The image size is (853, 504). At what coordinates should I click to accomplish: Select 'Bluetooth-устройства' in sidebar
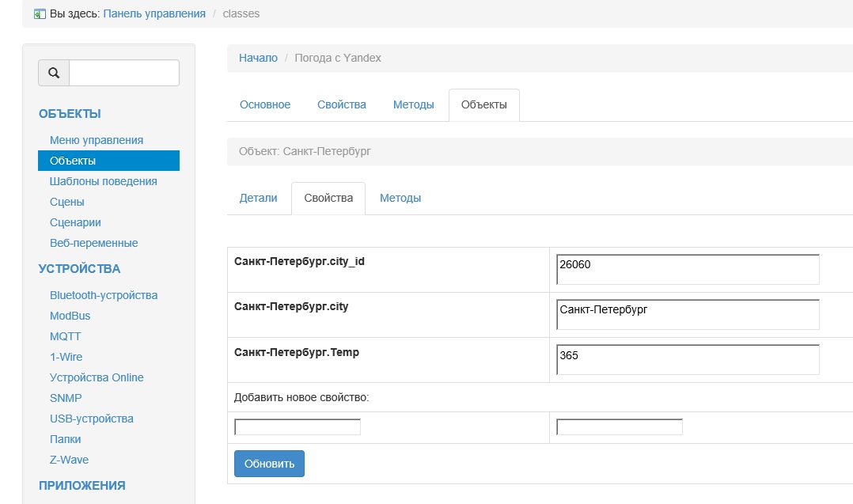[104, 295]
